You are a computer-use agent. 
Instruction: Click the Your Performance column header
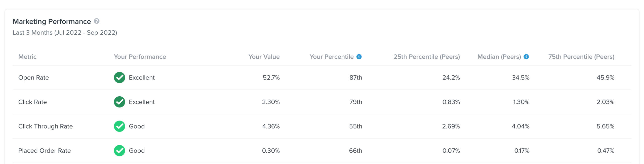pyautogui.click(x=140, y=57)
